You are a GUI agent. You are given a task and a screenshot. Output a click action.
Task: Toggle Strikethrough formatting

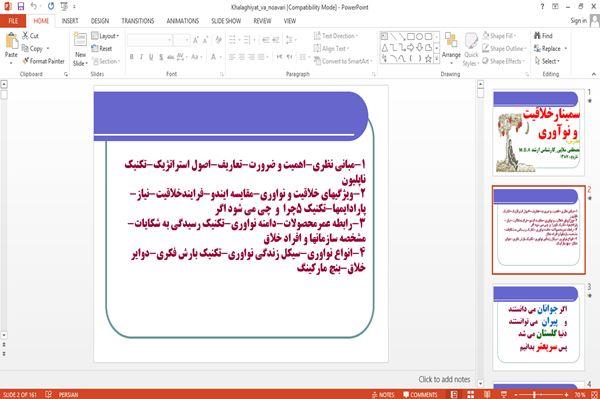pos(171,57)
